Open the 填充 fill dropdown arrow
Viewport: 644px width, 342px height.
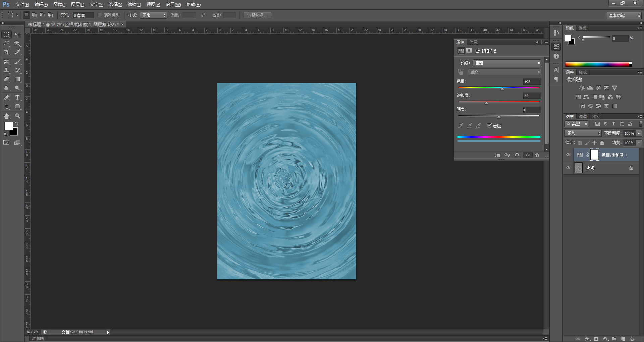[639, 143]
